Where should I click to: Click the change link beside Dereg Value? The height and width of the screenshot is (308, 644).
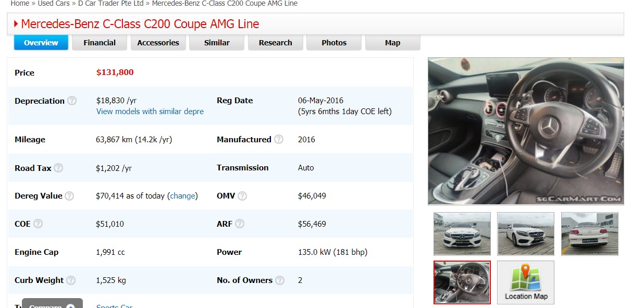(182, 196)
